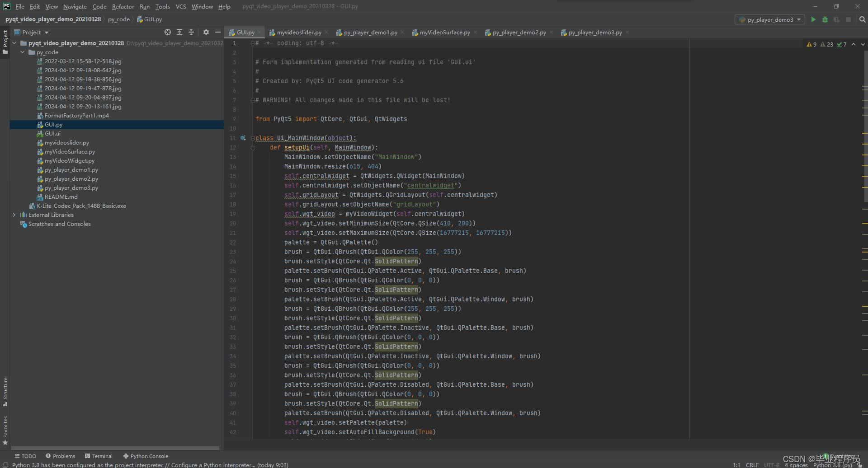Open the Tools menu
The width and height of the screenshot is (868, 468).
pyautogui.click(x=162, y=6)
